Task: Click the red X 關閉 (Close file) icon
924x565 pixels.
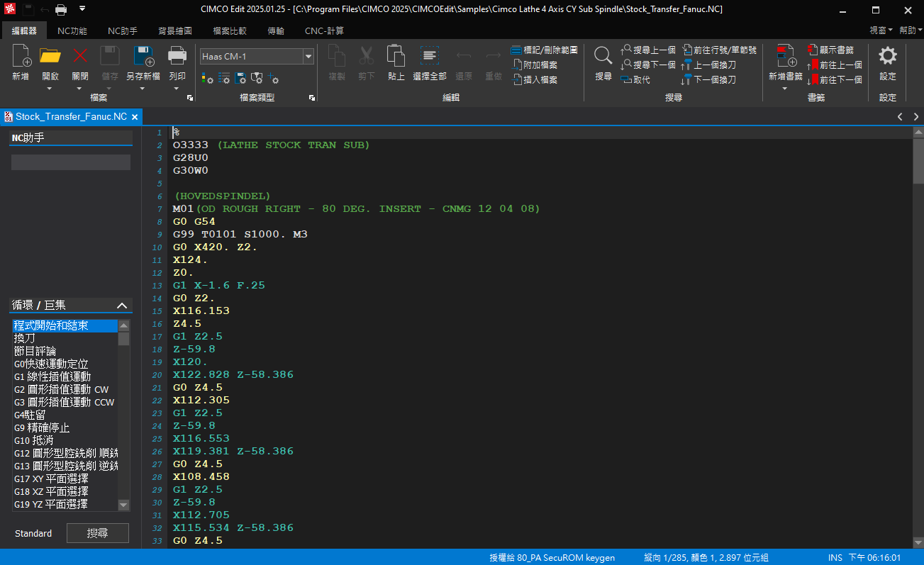Action: pyautogui.click(x=80, y=57)
